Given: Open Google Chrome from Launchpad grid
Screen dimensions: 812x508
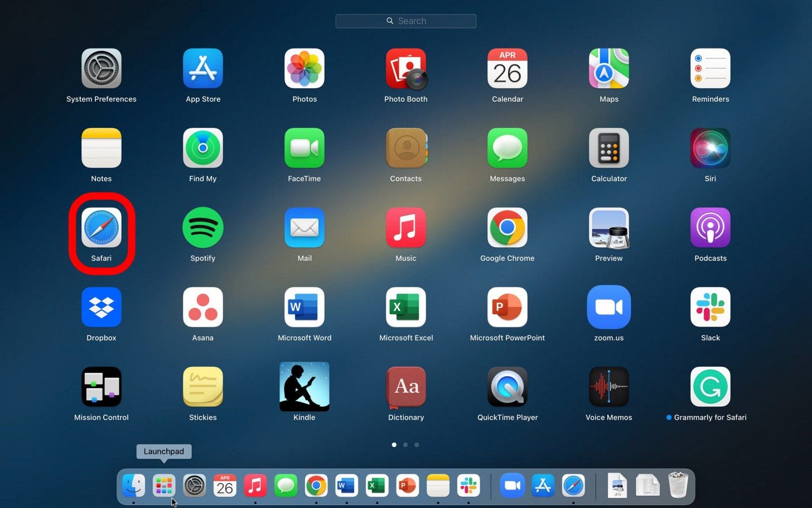Looking at the screenshot, I should pos(507,228).
